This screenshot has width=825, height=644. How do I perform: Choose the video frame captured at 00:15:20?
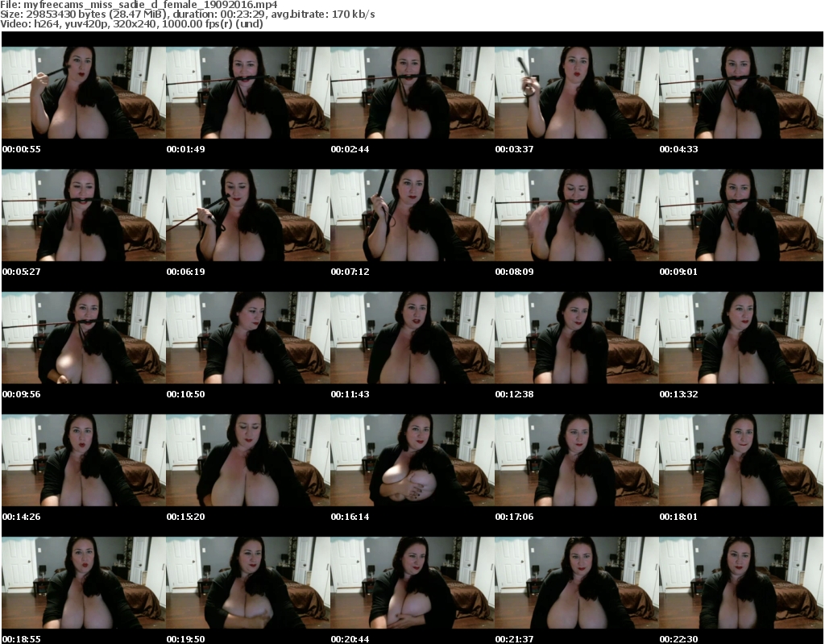[x=248, y=460]
